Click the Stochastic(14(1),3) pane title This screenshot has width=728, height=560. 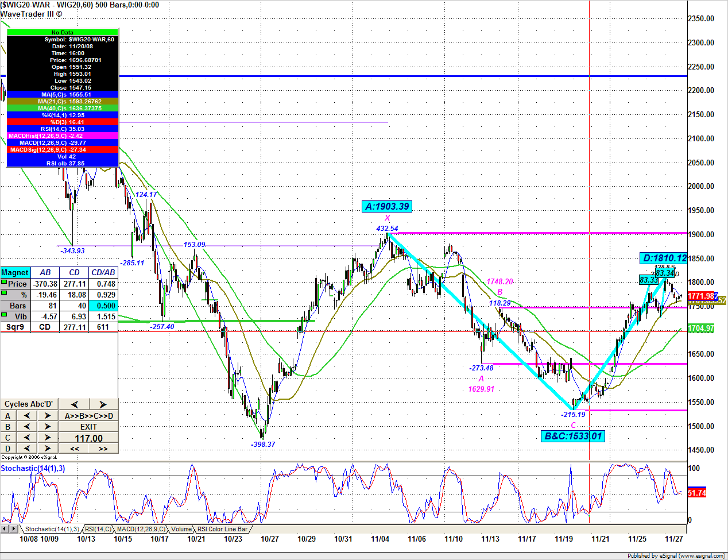[33, 468]
